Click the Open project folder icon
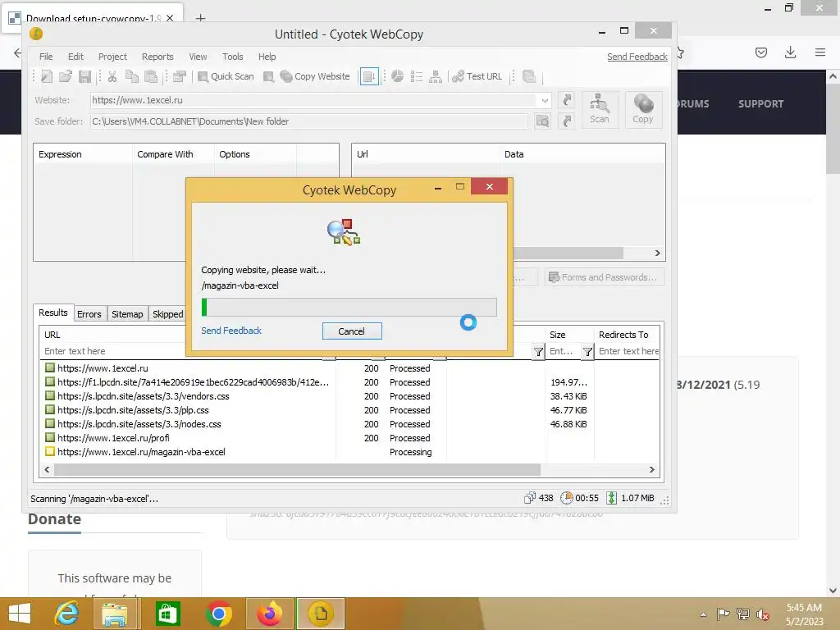This screenshot has width=840, height=630. [x=66, y=76]
